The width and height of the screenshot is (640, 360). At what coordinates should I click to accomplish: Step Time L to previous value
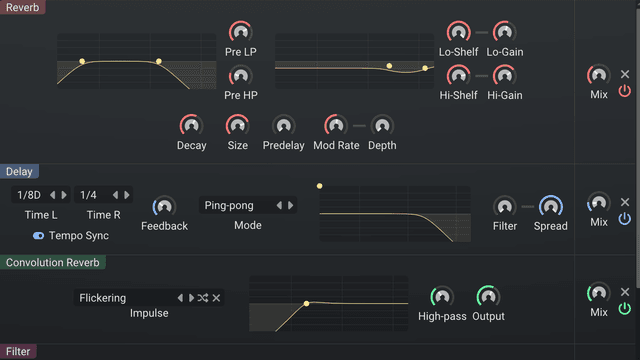click(52, 195)
